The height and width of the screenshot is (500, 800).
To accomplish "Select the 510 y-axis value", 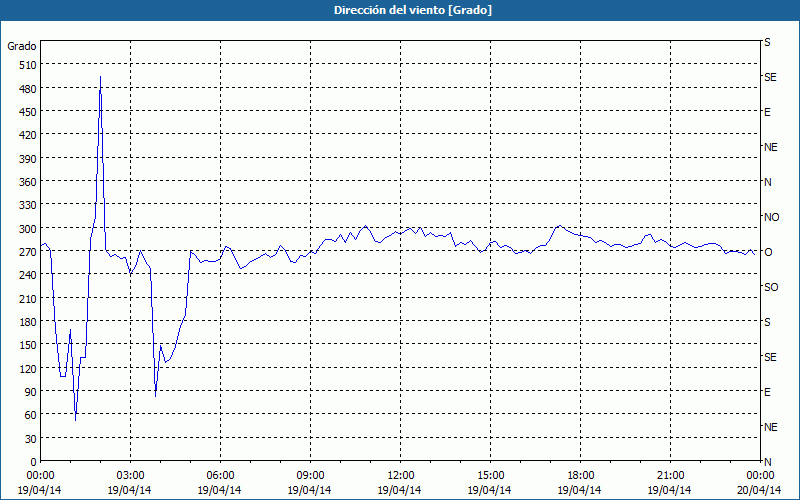I will [28, 65].
